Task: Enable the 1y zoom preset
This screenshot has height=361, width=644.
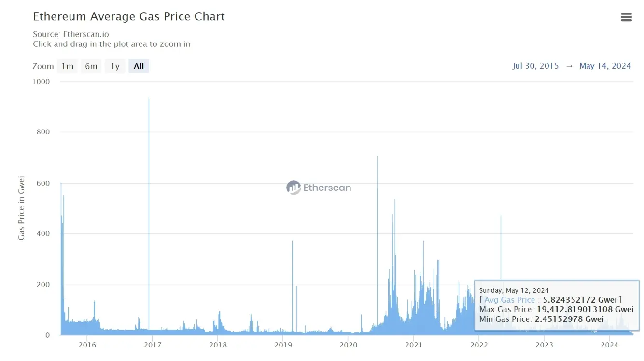Action: (115, 66)
